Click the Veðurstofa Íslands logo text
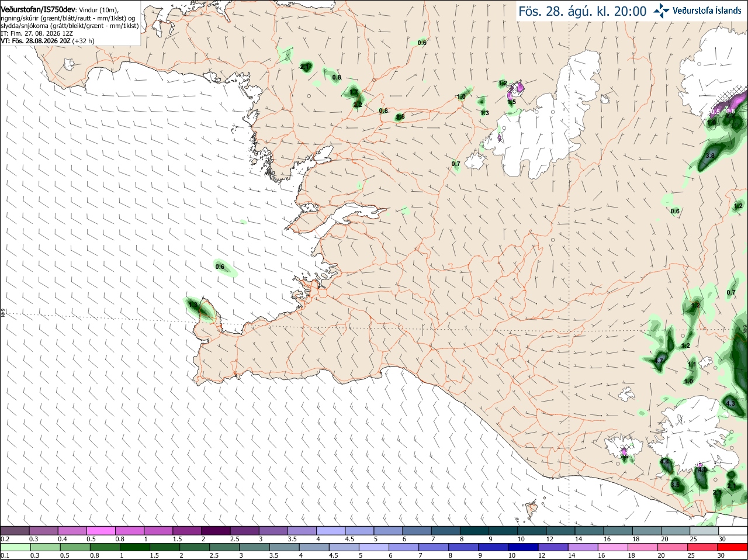Viewport: 748px width, 560px height. (707, 11)
